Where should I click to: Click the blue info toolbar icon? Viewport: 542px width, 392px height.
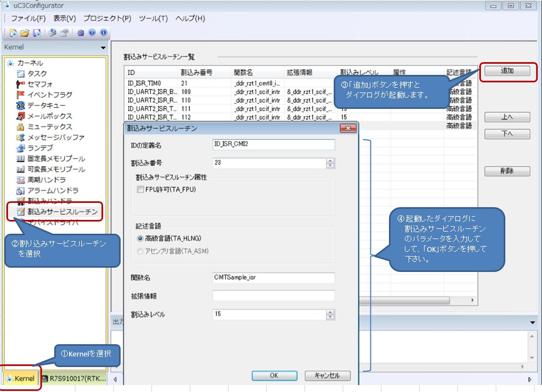coord(103,33)
